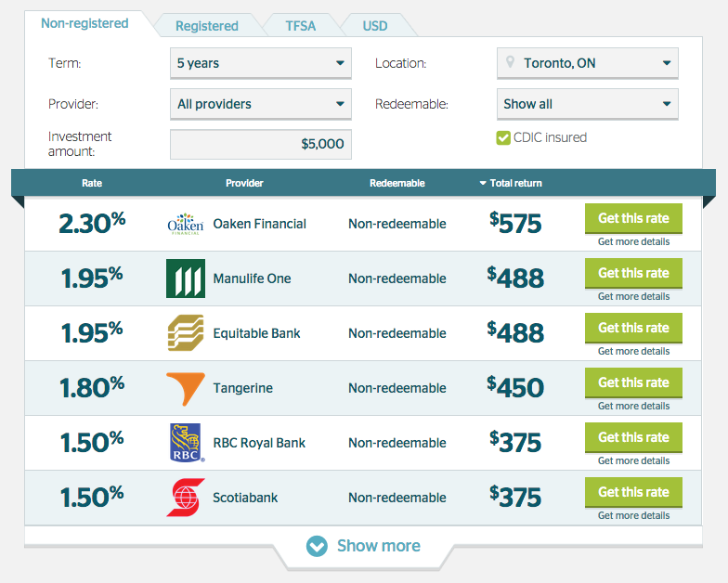Switch to the USD tab
The width and height of the screenshot is (728, 583).
[375, 26]
